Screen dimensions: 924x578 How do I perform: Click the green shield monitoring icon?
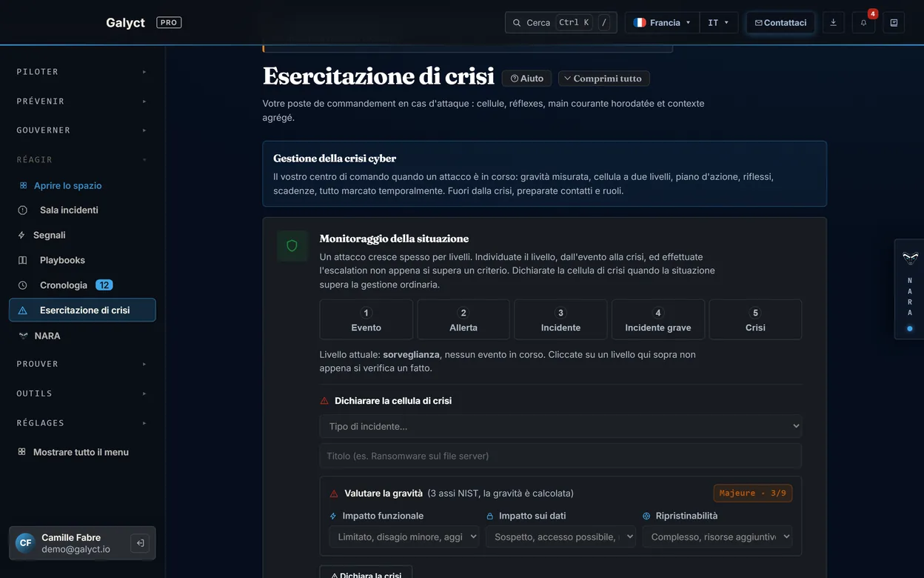pyautogui.click(x=292, y=246)
